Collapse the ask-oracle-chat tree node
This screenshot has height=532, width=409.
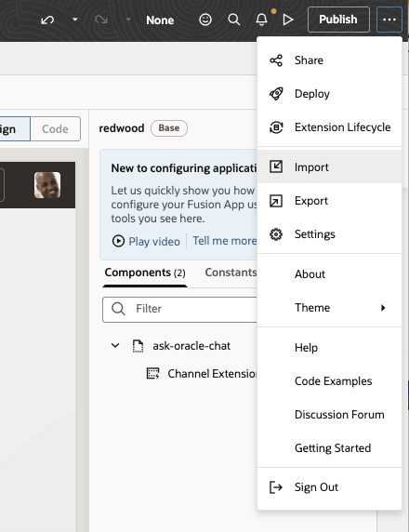pyautogui.click(x=115, y=346)
